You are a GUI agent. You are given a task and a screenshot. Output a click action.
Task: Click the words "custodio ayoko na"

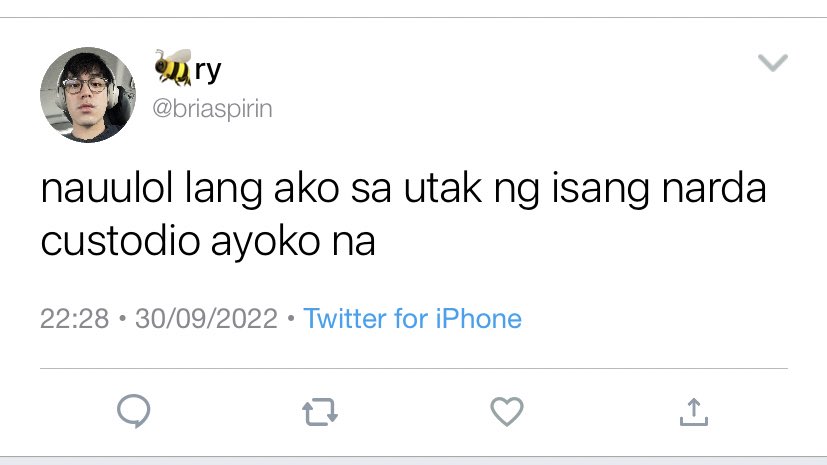[x=208, y=242]
